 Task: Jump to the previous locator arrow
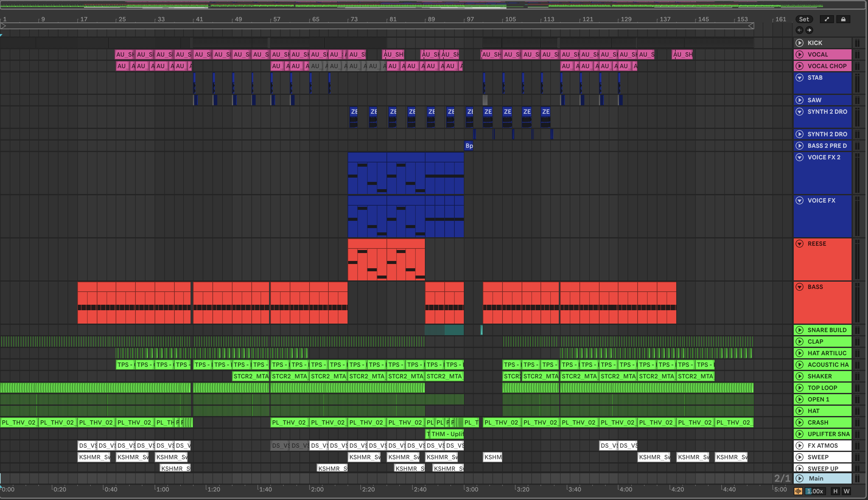coord(799,30)
